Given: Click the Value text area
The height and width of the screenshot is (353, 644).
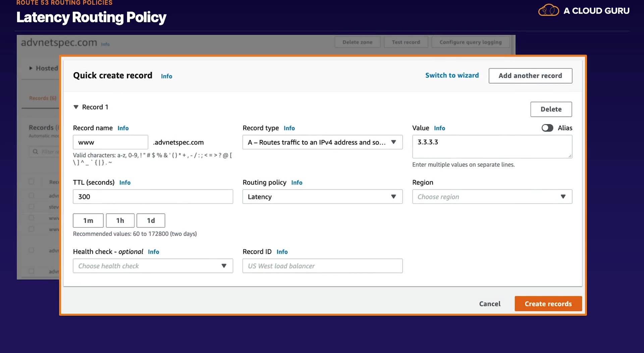Looking at the screenshot, I should click(x=492, y=147).
